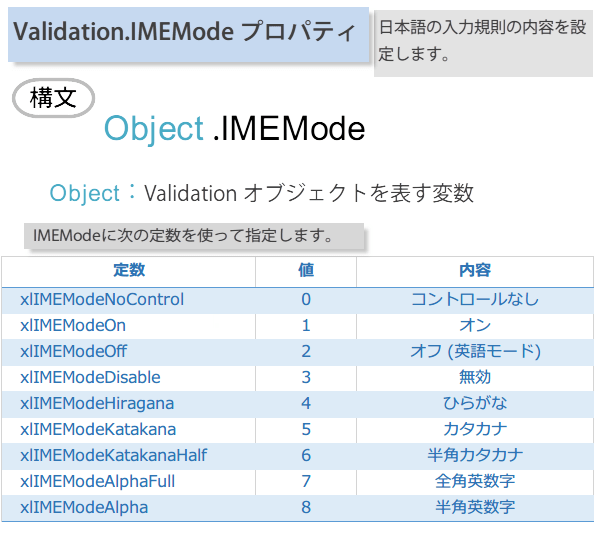Click the xlIMEModeKatakana constant

point(98,429)
